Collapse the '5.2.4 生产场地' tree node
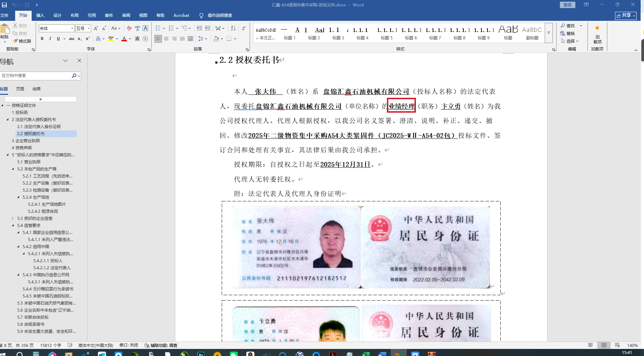This screenshot has width=644, height=356. click(19, 197)
